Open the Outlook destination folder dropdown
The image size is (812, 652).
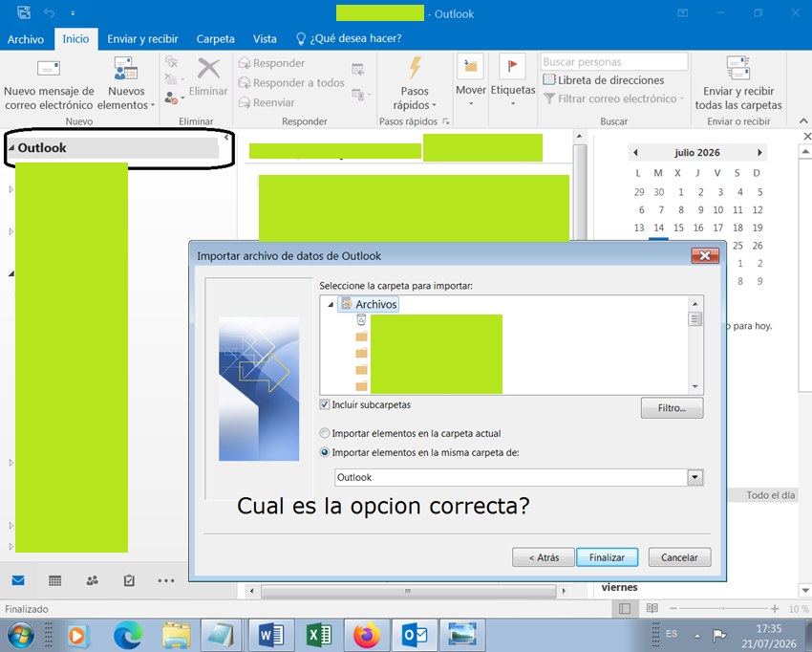coord(694,477)
